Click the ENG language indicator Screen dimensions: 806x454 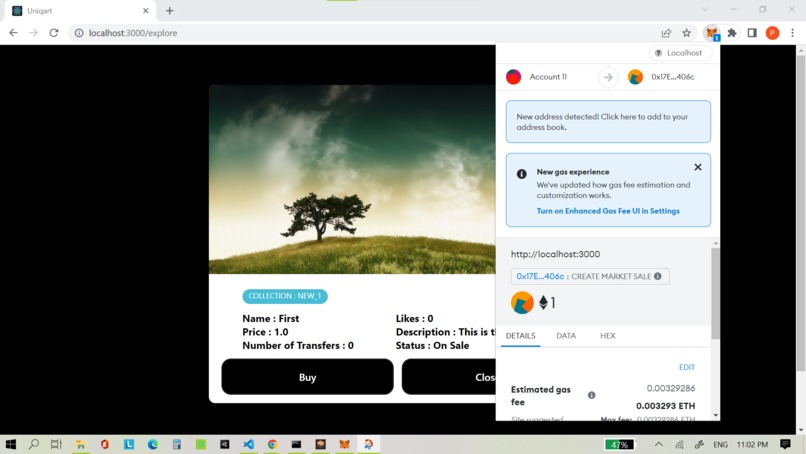pyautogui.click(x=720, y=444)
